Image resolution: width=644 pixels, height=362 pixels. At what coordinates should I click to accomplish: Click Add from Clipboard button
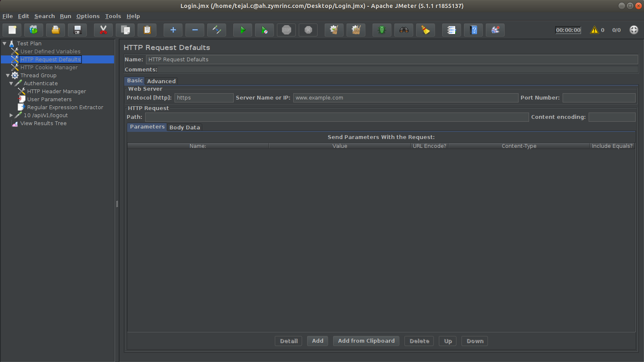click(366, 341)
